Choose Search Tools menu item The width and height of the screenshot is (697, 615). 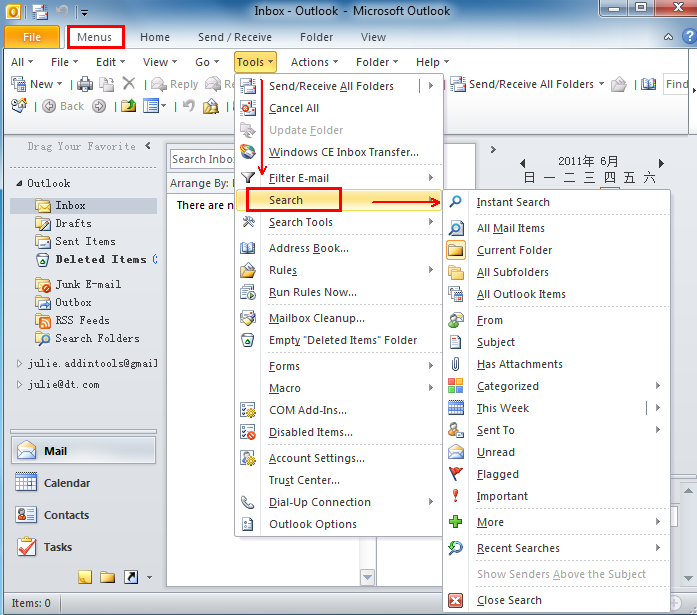339,222
